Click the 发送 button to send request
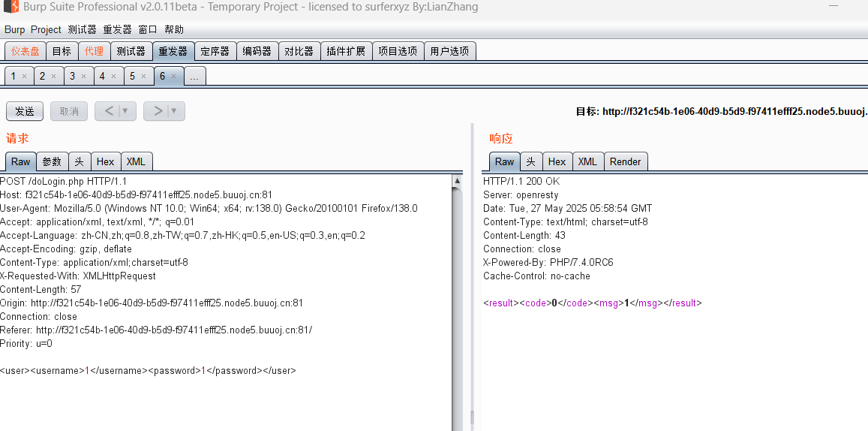This screenshot has height=431, width=868. coord(24,111)
